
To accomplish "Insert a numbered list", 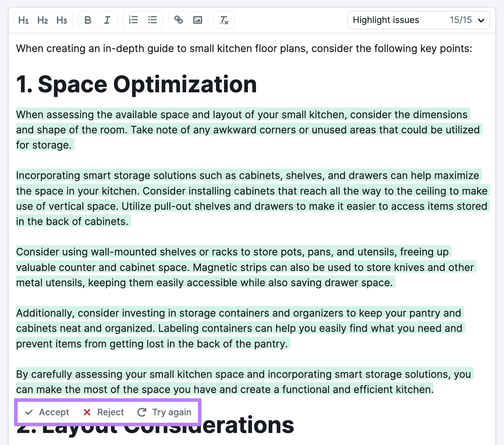I will [x=133, y=20].
